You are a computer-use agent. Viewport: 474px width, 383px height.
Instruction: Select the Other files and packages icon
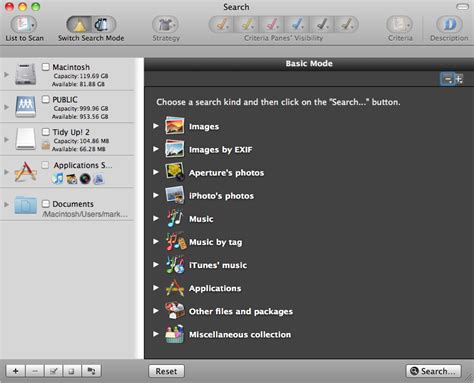coord(175,310)
